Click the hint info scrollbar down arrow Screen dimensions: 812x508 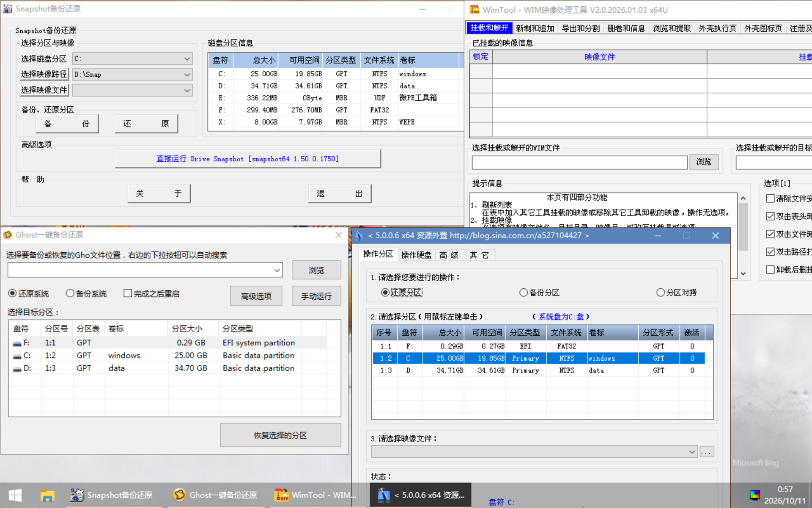click(x=743, y=273)
